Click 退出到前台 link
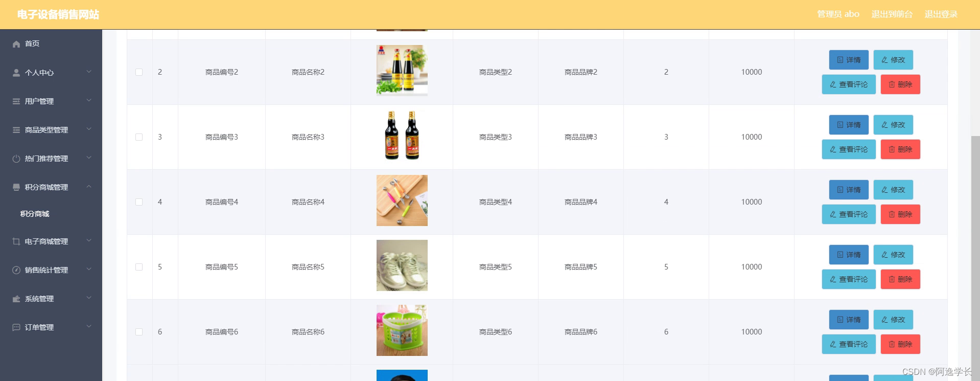 pyautogui.click(x=892, y=14)
